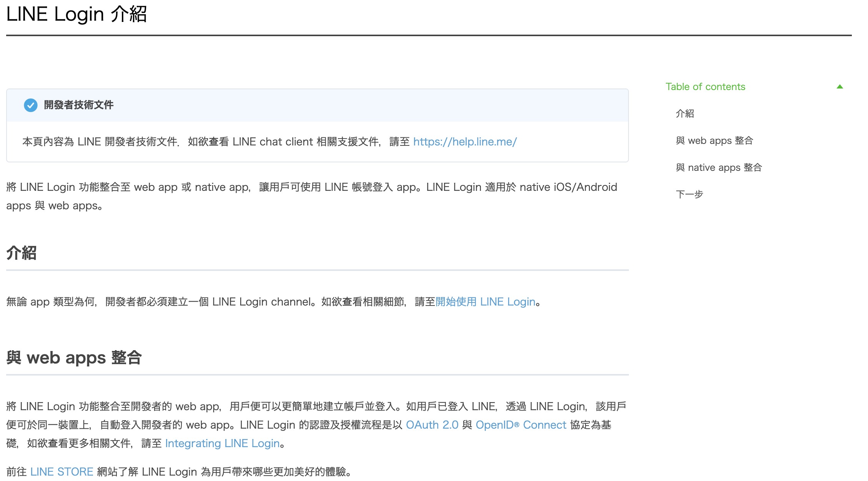Viewport: 868px width, 481px height.
Task: Open 下一步 entry in table of contents
Action: click(689, 194)
